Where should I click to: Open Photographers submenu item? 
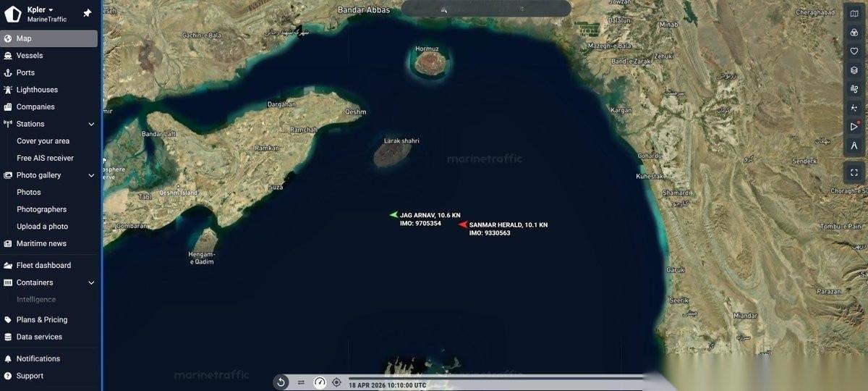42,209
